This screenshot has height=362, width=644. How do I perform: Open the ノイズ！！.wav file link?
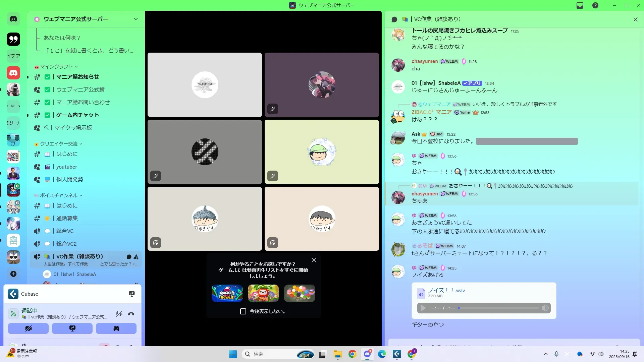(x=446, y=291)
